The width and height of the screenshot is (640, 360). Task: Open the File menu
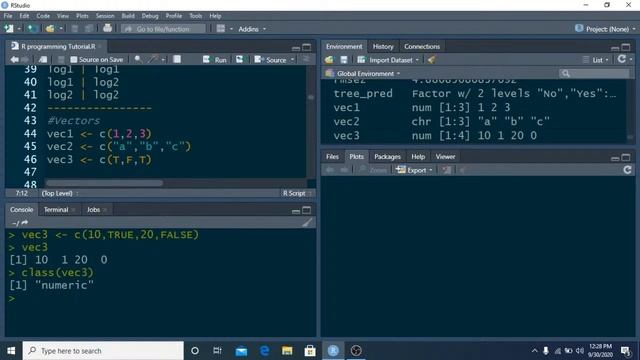(8, 16)
